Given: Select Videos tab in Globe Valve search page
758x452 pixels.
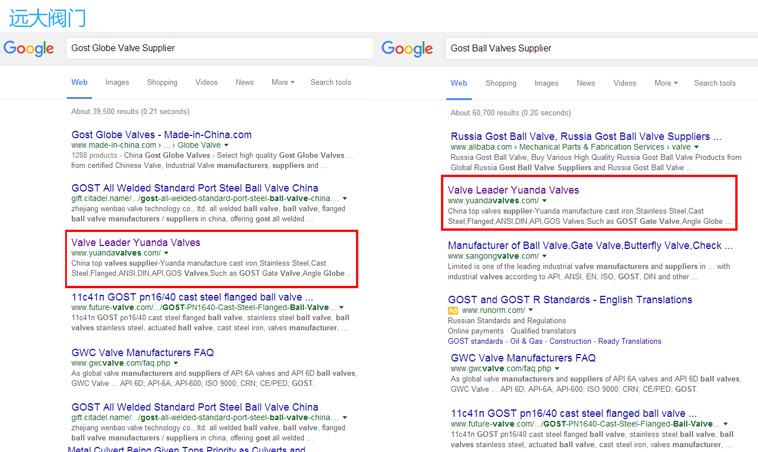Looking at the screenshot, I should click(206, 82).
